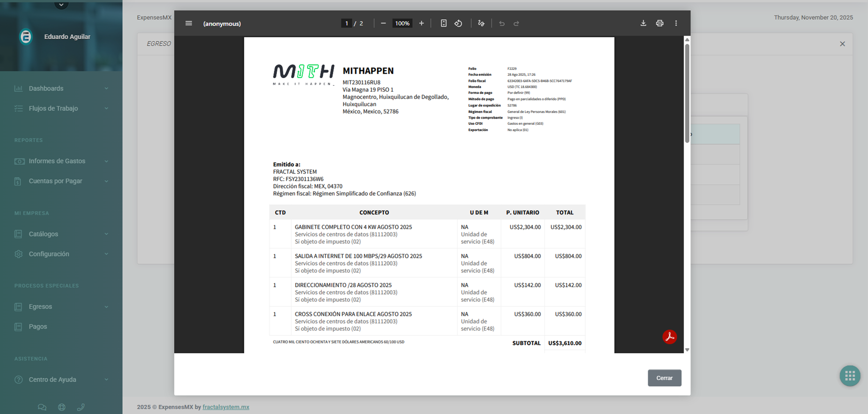Open the Egresos menu item
This screenshot has height=414, width=868.
pyautogui.click(x=61, y=307)
